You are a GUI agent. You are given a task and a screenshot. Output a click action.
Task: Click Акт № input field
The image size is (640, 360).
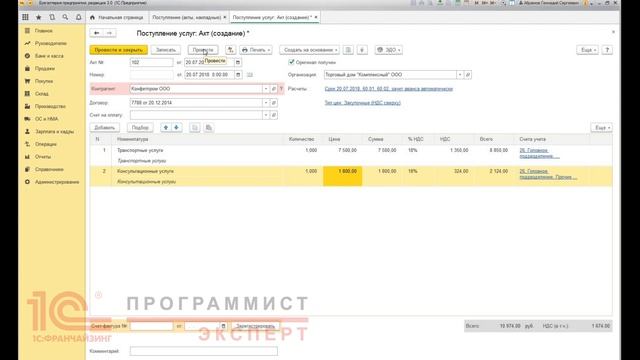tap(151, 62)
